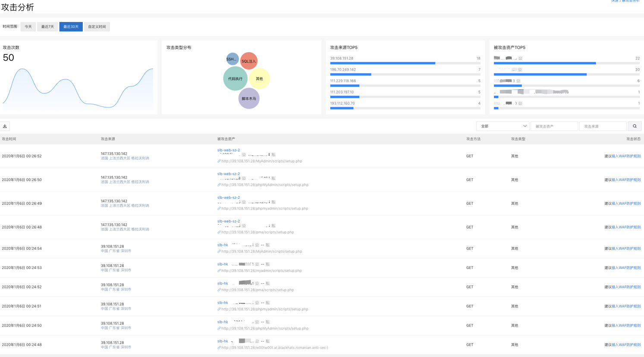
Task: Click link icon in the 00:26:52 row
Action: click(219, 161)
